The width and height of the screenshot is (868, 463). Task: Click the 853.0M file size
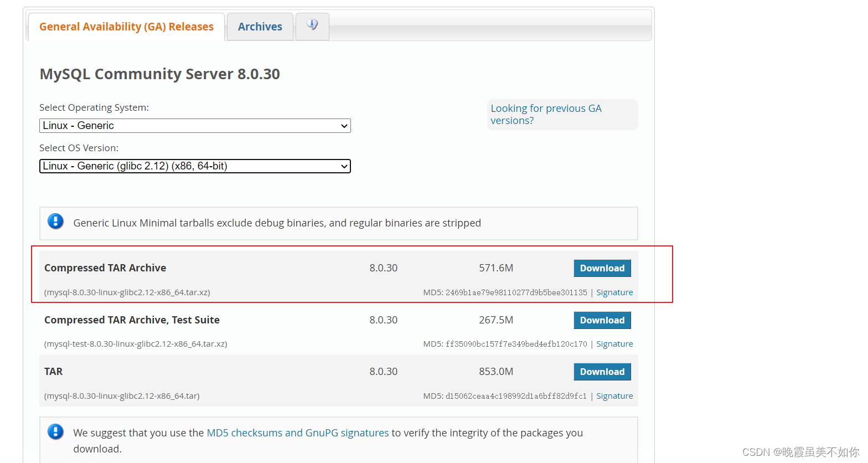click(496, 372)
